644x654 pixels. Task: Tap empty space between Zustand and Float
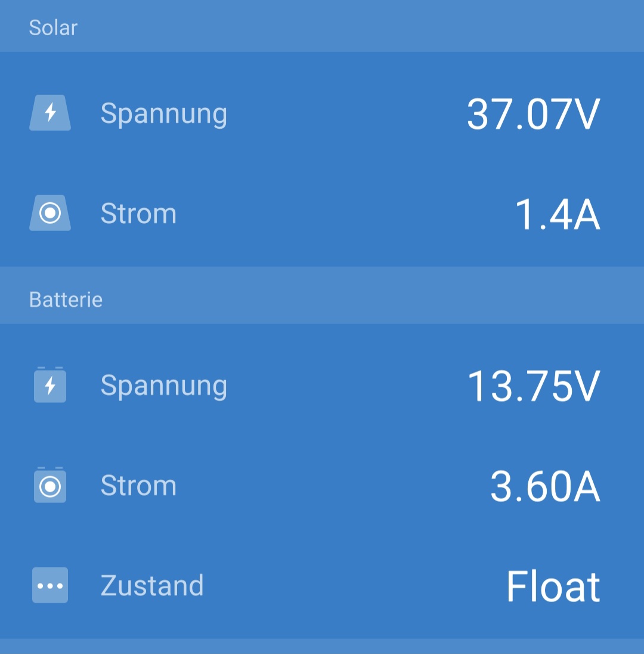352,585
